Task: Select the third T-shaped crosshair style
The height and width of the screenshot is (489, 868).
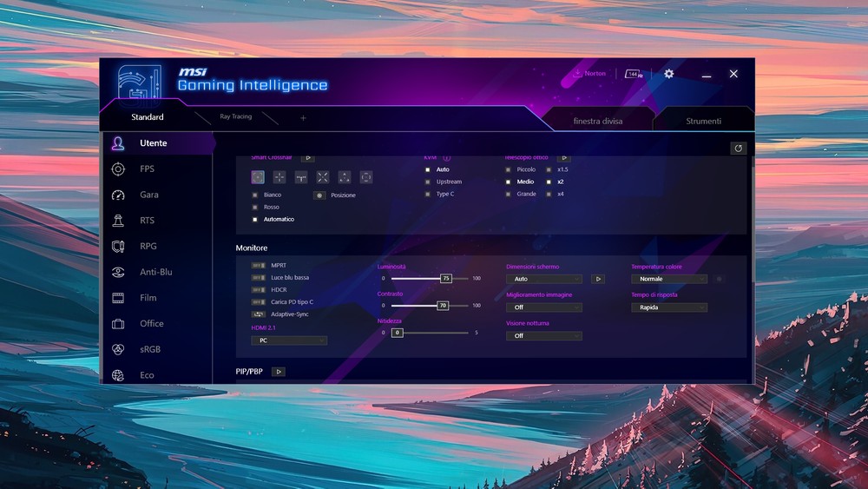Action: click(x=301, y=177)
